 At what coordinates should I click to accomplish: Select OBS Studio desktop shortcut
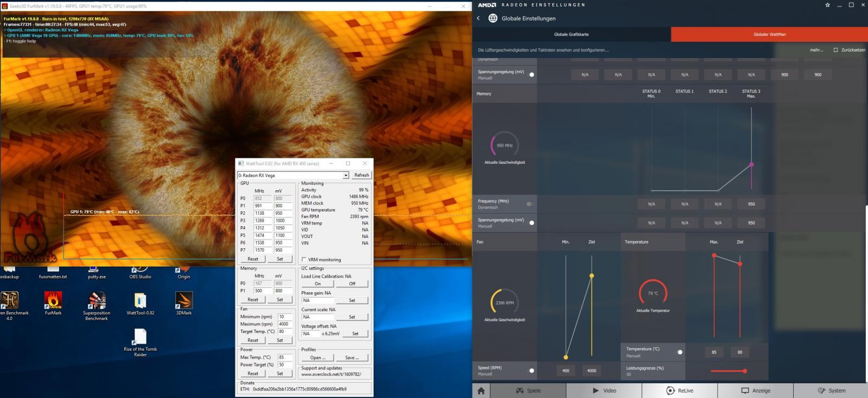click(141, 272)
